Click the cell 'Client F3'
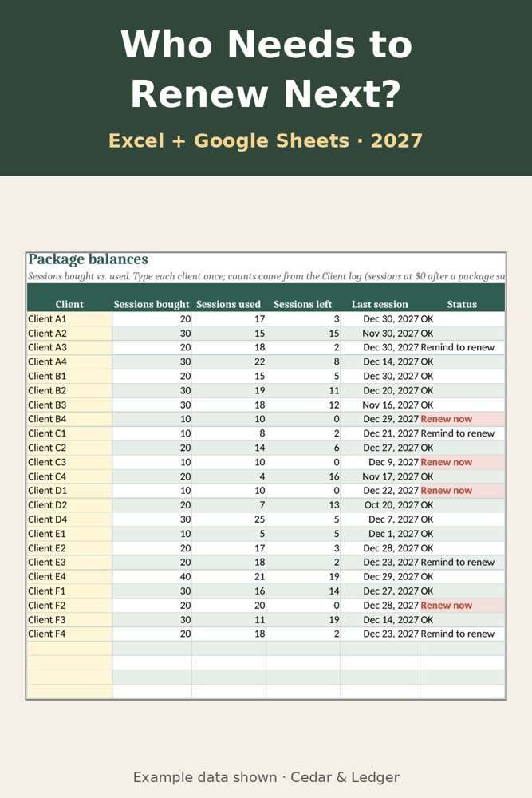Image resolution: width=532 pixels, height=798 pixels. (69, 619)
